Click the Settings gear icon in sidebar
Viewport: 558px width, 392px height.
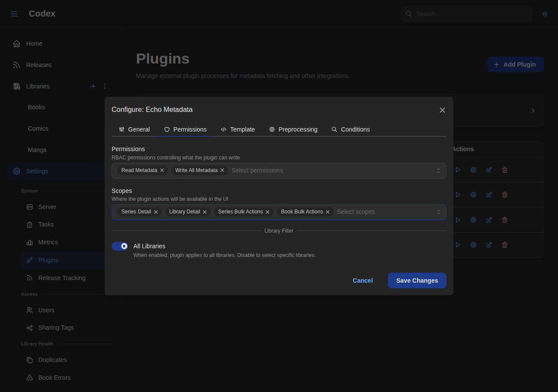17,171
